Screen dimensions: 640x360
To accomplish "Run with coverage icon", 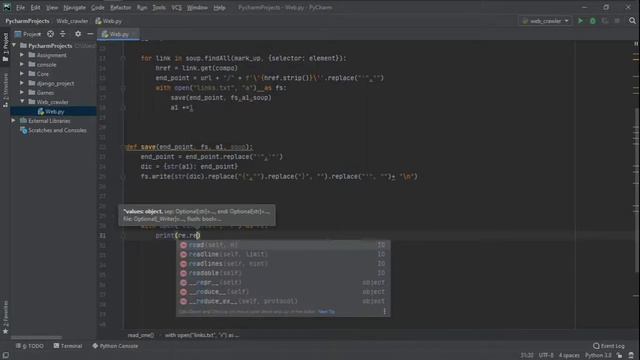I will coord(604,21).
